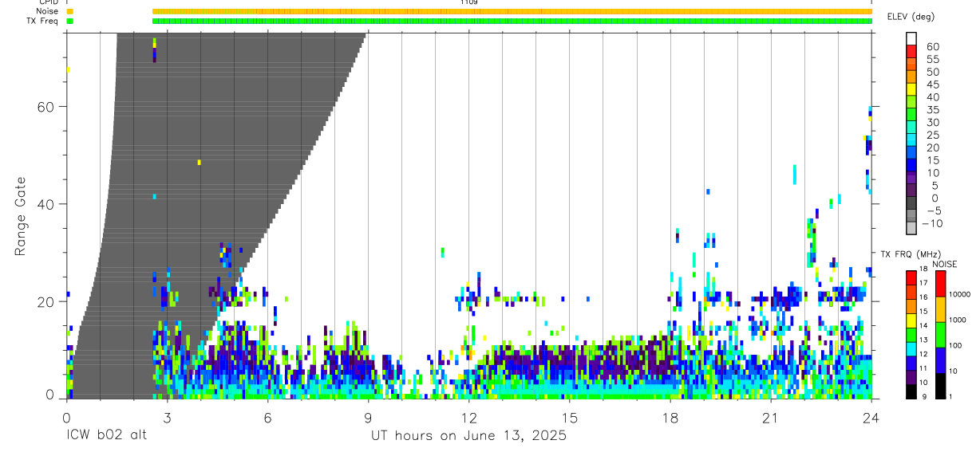Click the NOISE scale label '10000'
The height and width of the screenshot is (452, 980).
[x=959, y=295]
